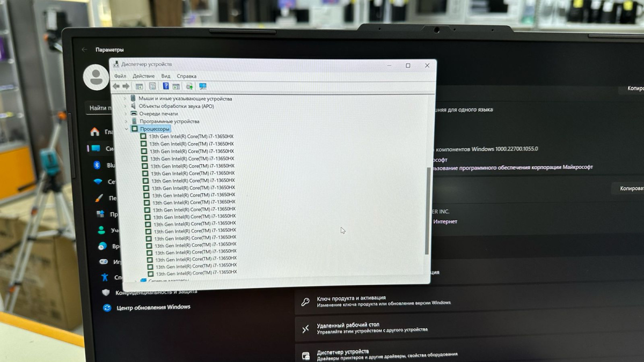The image size is (644, 362).
Task: Expand the Программные устройства node
Action: point(127,121)
